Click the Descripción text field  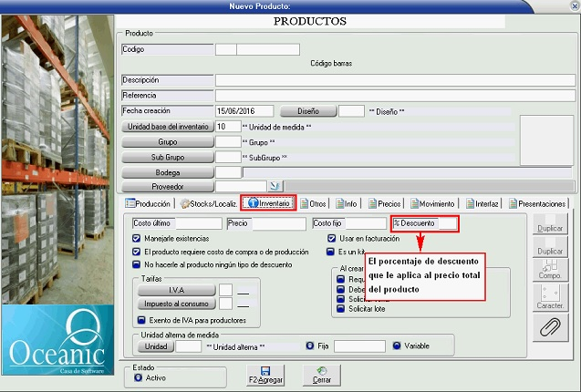(x=394, y=80)
